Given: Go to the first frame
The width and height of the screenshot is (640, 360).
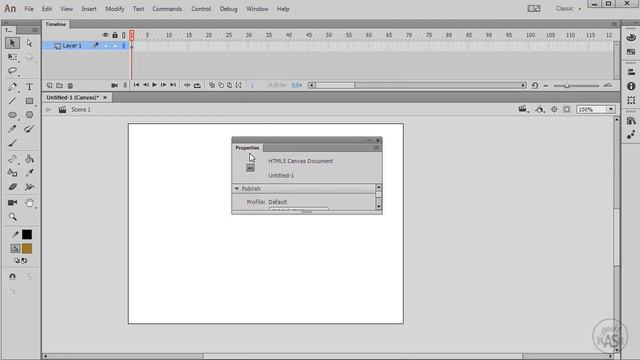Looking at the screenshot, I should [x=136, y=85].
